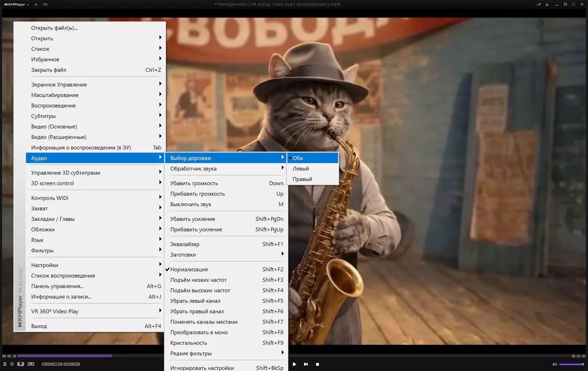Screen dimensions: 588x371
Task: Click the lightning bolt icon in title bar
Action: [36, 4]
